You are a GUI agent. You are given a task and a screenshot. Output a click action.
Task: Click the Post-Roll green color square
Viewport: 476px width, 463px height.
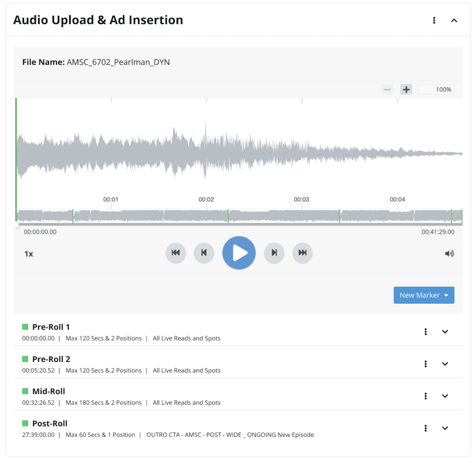point(25,423)
